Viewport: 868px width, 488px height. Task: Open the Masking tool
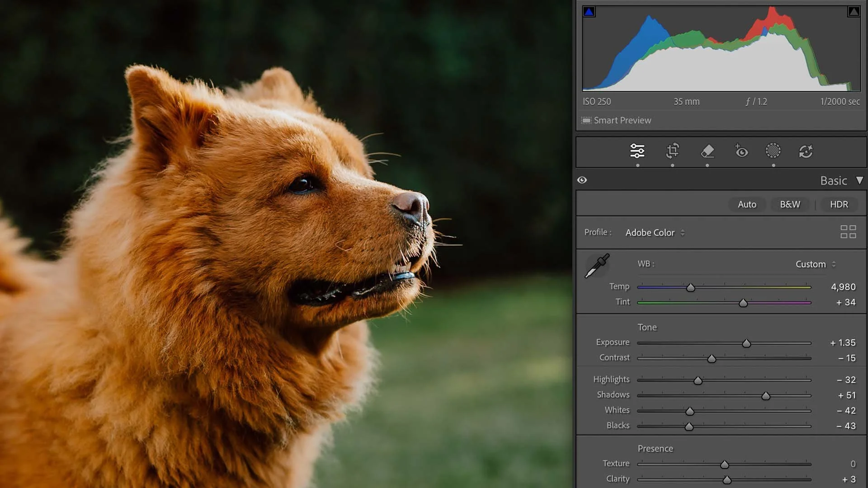[773, 151]
